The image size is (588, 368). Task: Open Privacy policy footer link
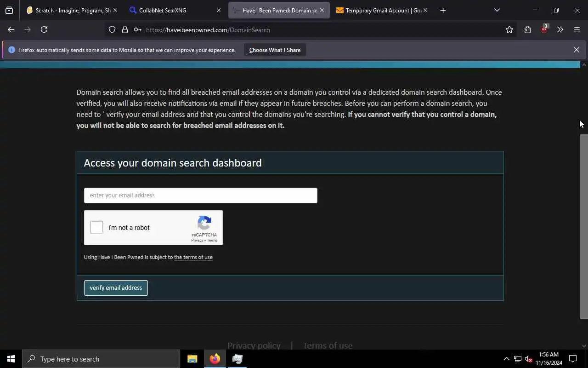tap(254, 345)
